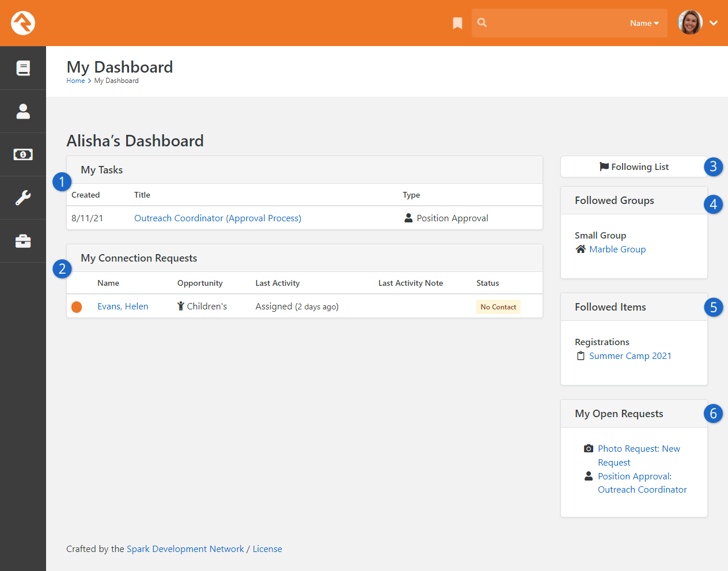Click the Status column header

coord(488,283)
